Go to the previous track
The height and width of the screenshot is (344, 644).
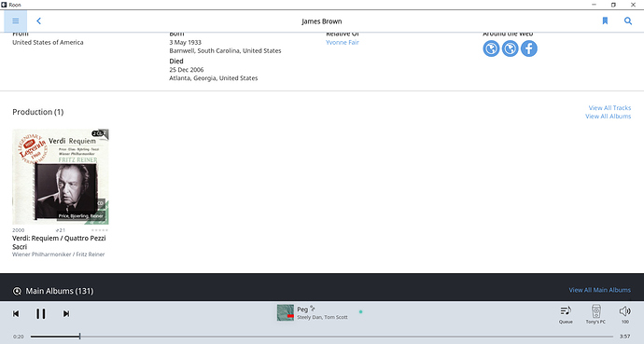16,313
